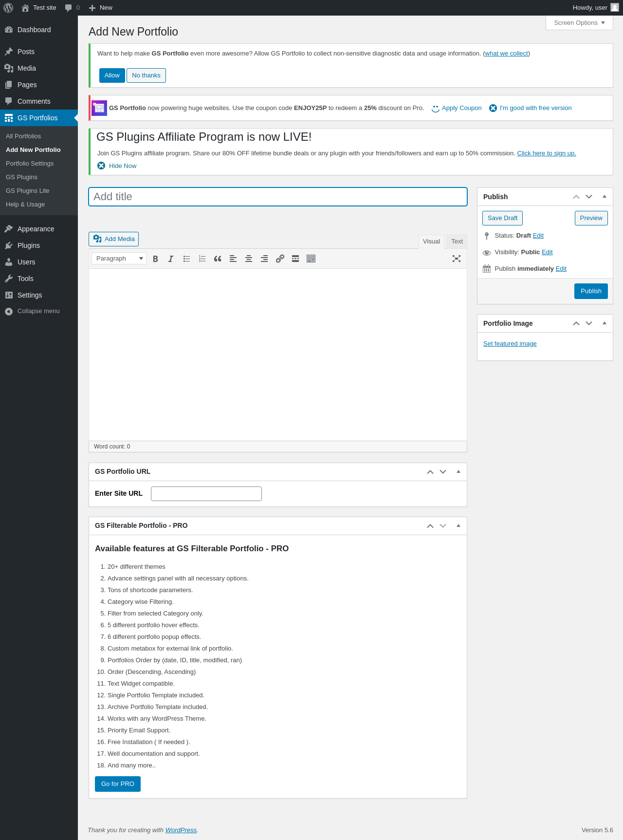Toggle italic formatting in editor toolbar
The image size is (623, 840).
tap(171, 259)
